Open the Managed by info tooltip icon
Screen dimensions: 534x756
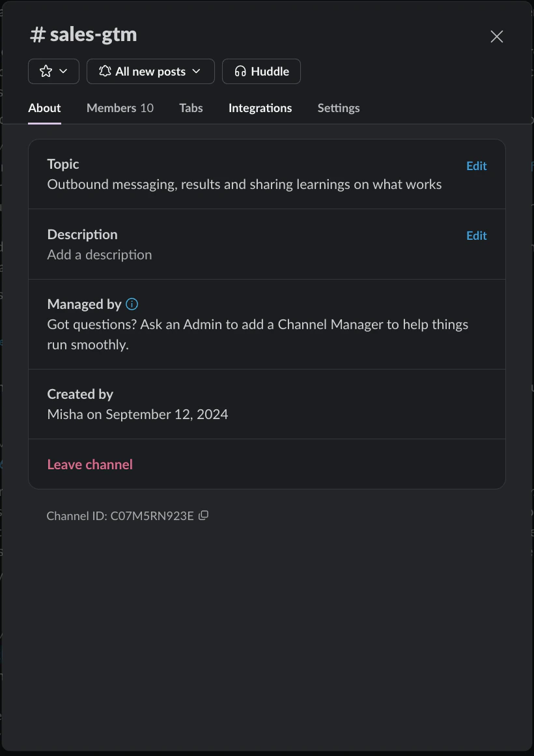coord(132,304)
